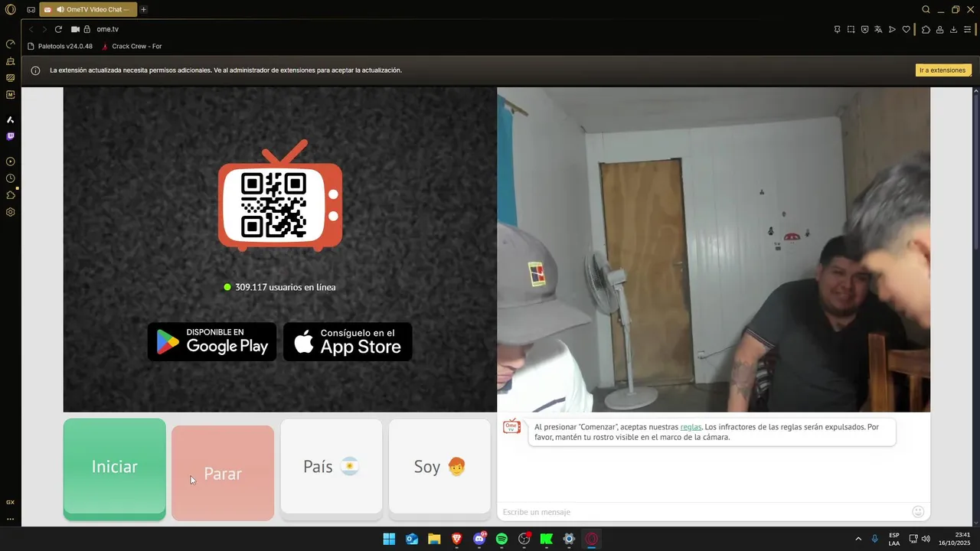This screenshot has width=980, height=551.
Task: Open Extensions cube icon in sidebar
Action: [x=10, y=195]
